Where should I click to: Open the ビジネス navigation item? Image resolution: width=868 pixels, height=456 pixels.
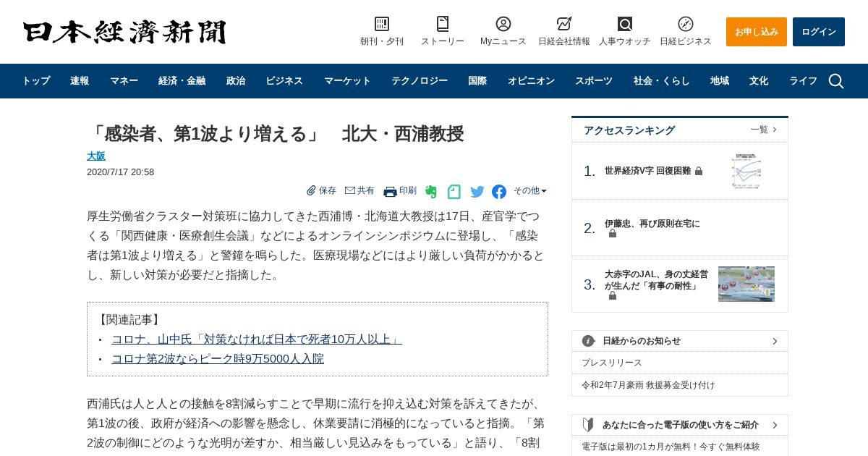[x=284, y=81]
